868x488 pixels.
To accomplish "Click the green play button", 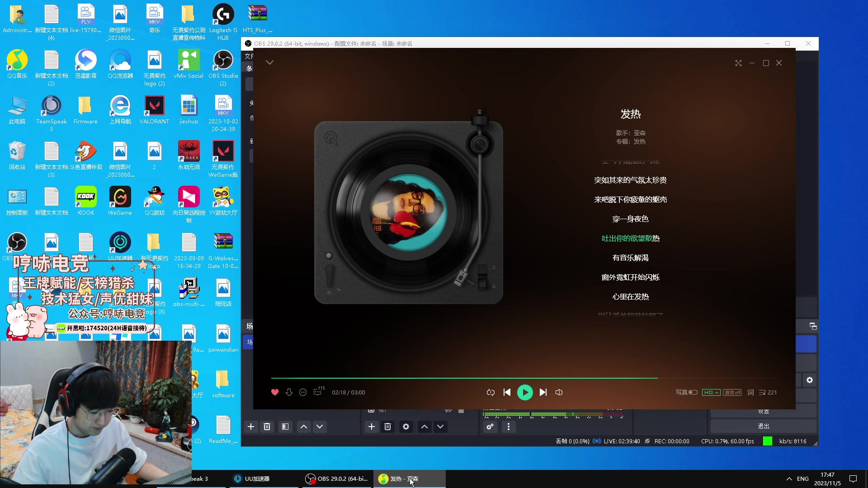I will (525, 392).
